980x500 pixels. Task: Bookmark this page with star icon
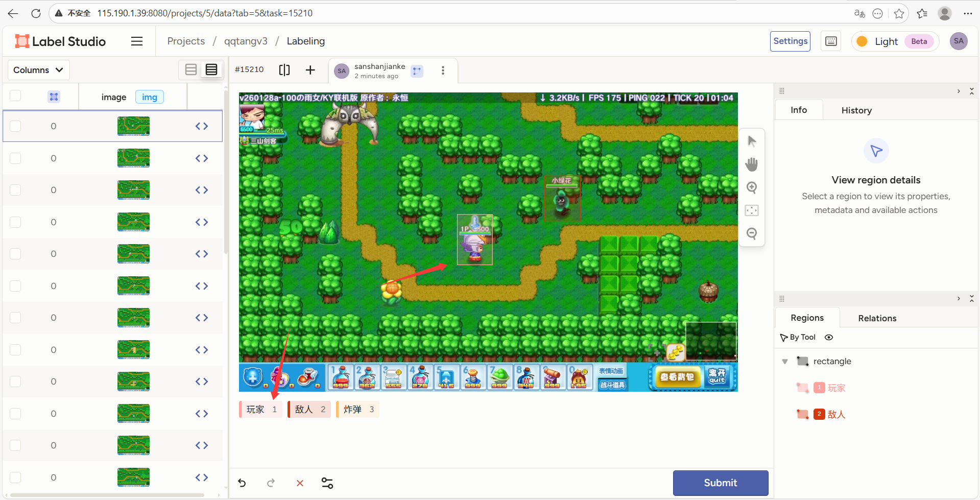[899, 13]
